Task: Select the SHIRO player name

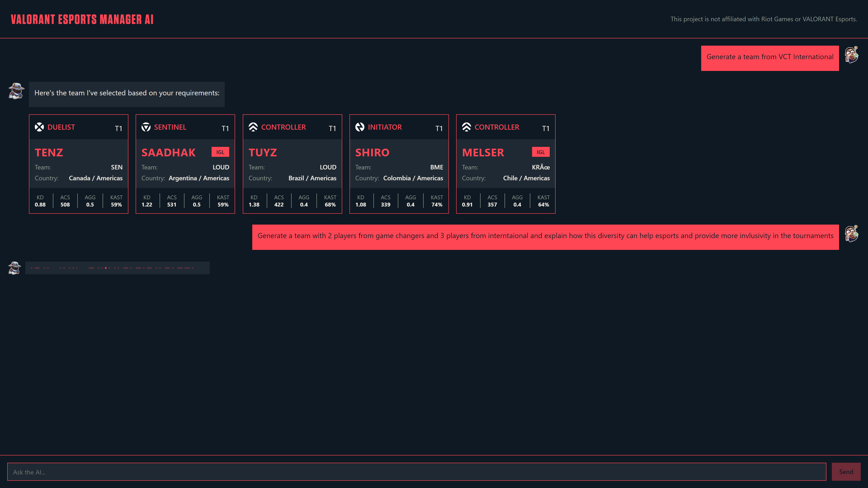Action: pos(372,152)
